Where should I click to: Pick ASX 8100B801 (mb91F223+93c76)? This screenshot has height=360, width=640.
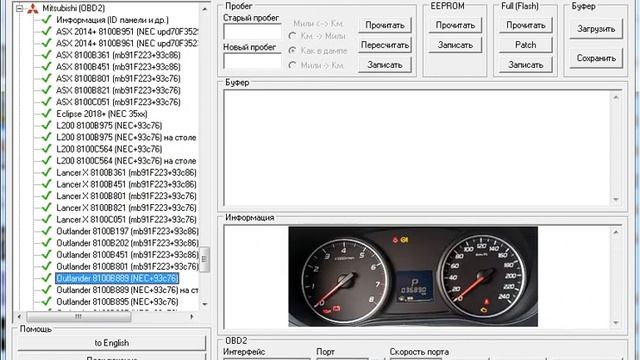click(x=118, y=79)
